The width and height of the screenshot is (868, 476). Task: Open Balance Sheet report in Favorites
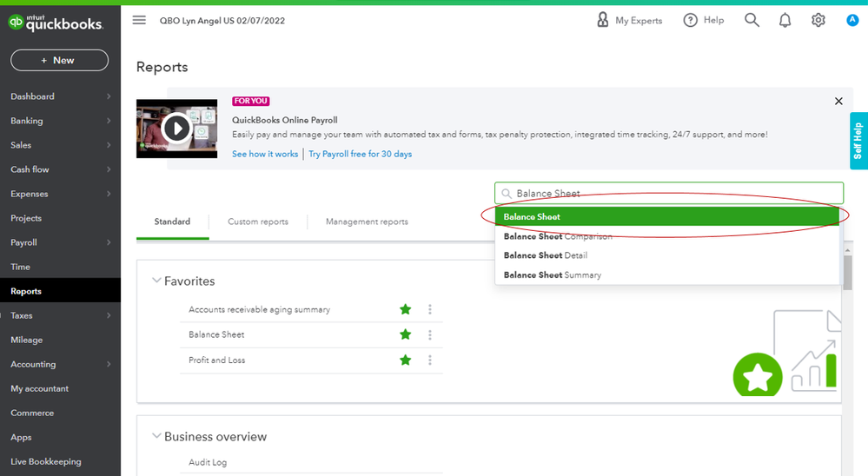tap(216, 334)
